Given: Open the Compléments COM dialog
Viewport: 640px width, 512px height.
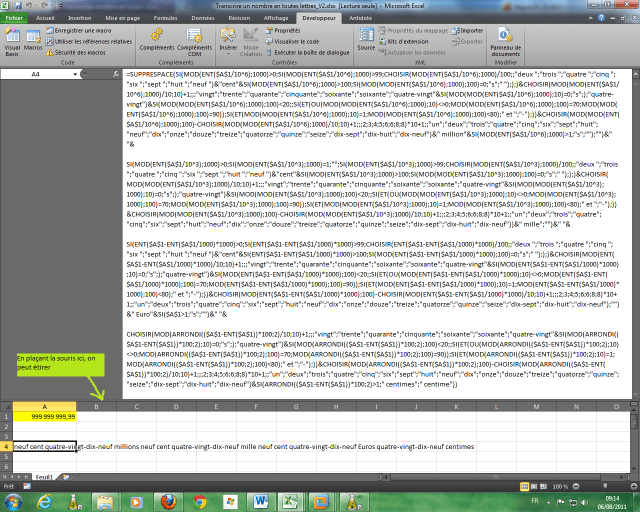Looking at the screenshot, I should (x=195, y=42).
